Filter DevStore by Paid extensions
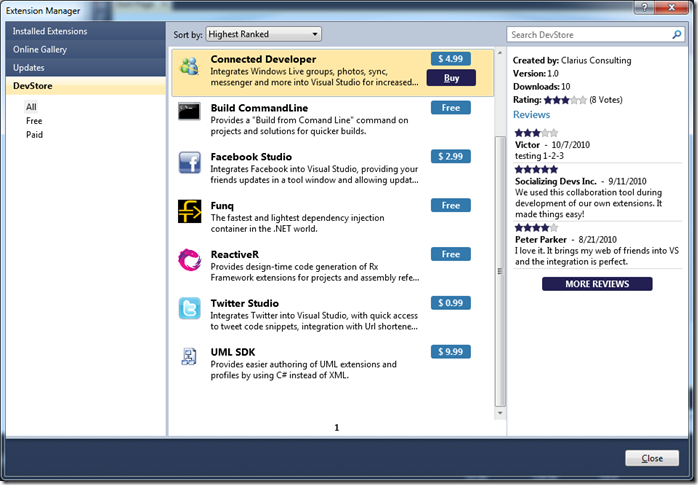 pos(35,134)
